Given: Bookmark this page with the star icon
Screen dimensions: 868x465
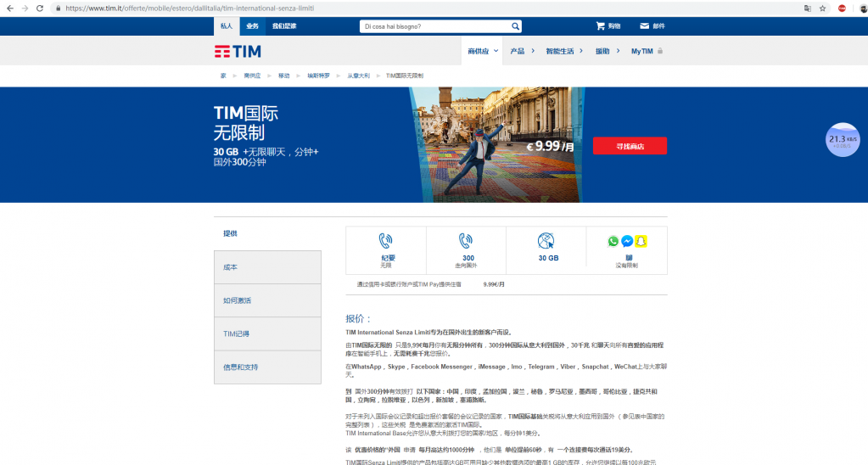Looking at the screenshot, I should (823, 8).
